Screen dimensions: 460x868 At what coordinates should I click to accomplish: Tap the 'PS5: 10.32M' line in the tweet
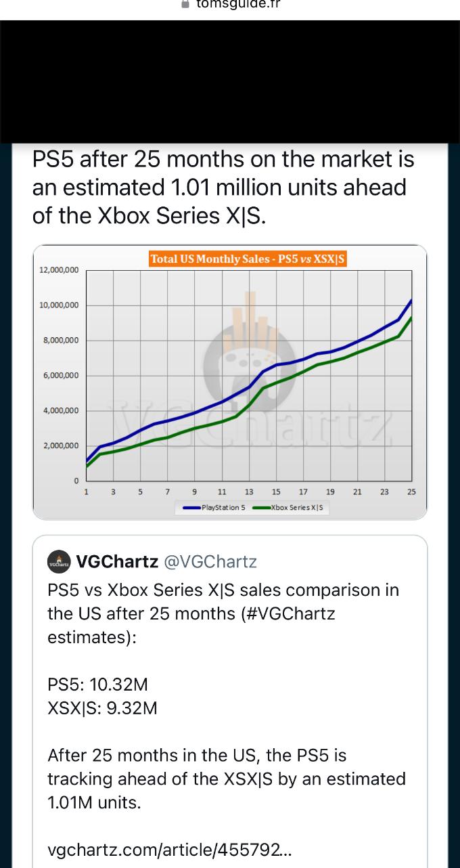(98, 684)
